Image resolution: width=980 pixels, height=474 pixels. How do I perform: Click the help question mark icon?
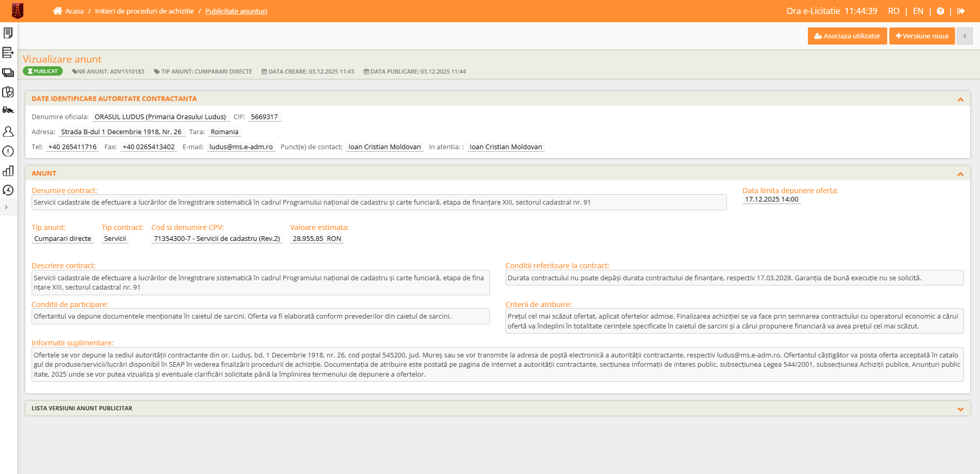(x=940, y=11)
